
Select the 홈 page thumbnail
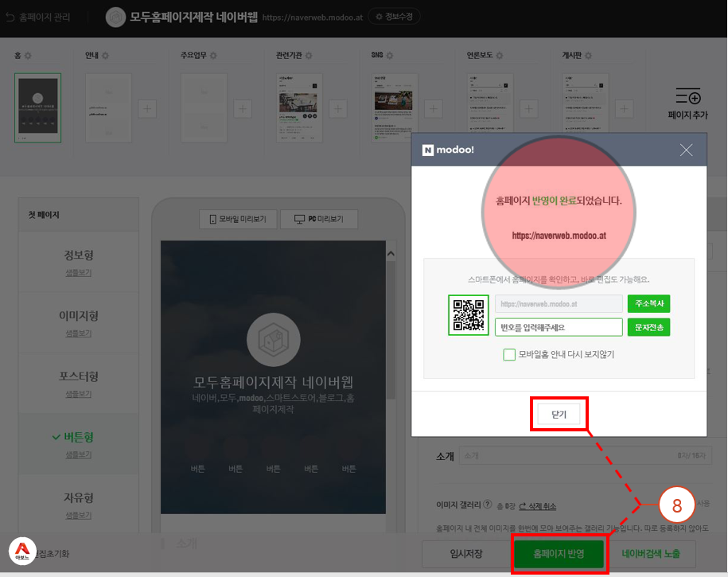pos(37,107)
